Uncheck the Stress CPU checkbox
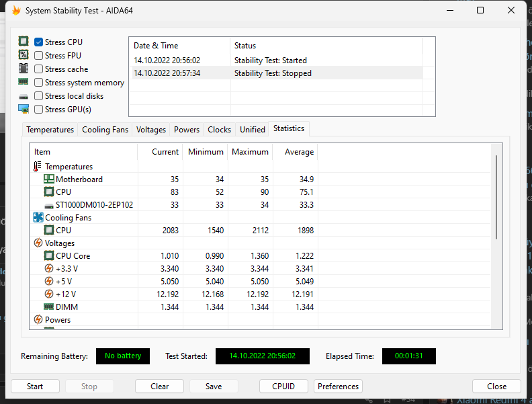 tap(39, 42)
